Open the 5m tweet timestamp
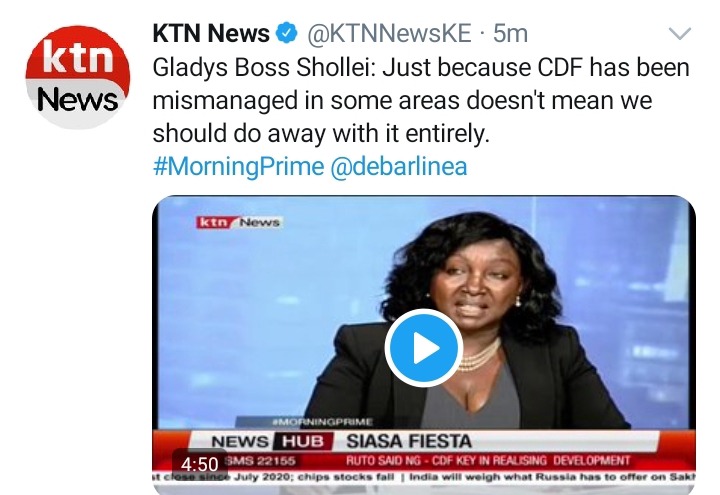 point(510,33)
